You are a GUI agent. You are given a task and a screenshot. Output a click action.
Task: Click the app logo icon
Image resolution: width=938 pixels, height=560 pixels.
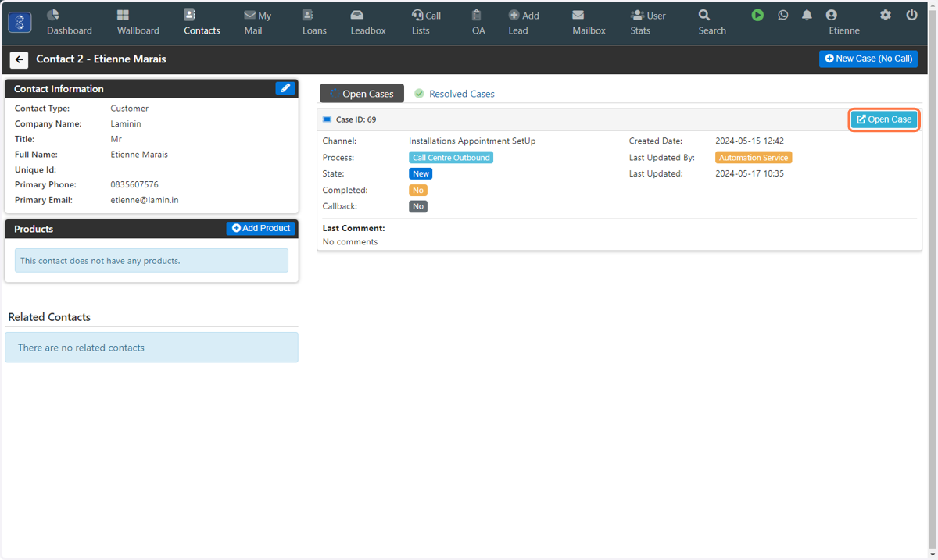(20, 23)
